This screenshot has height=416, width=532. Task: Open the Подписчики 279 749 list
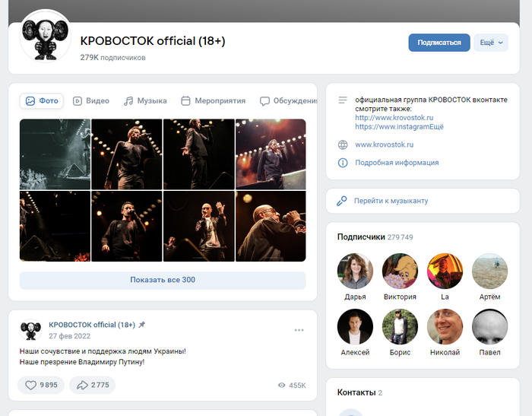coord(375,237)
